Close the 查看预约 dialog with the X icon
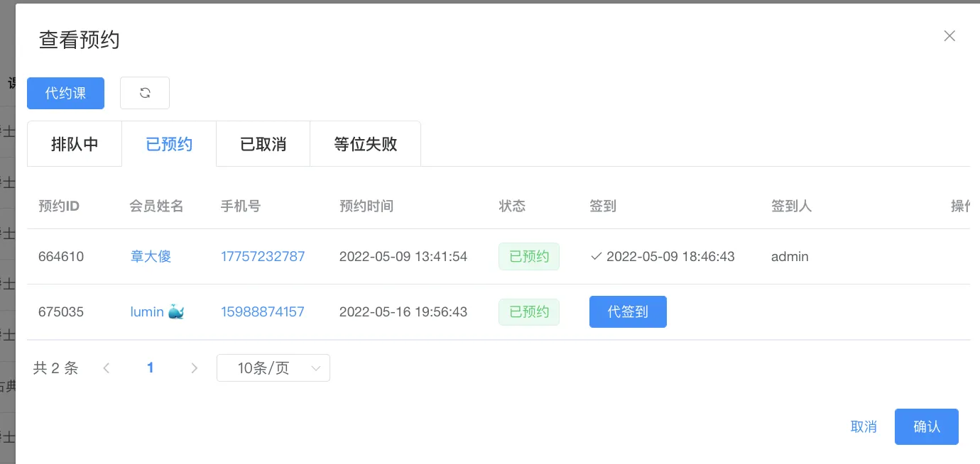This screenshot has width=980, height=464. click(x=949, y=36)
